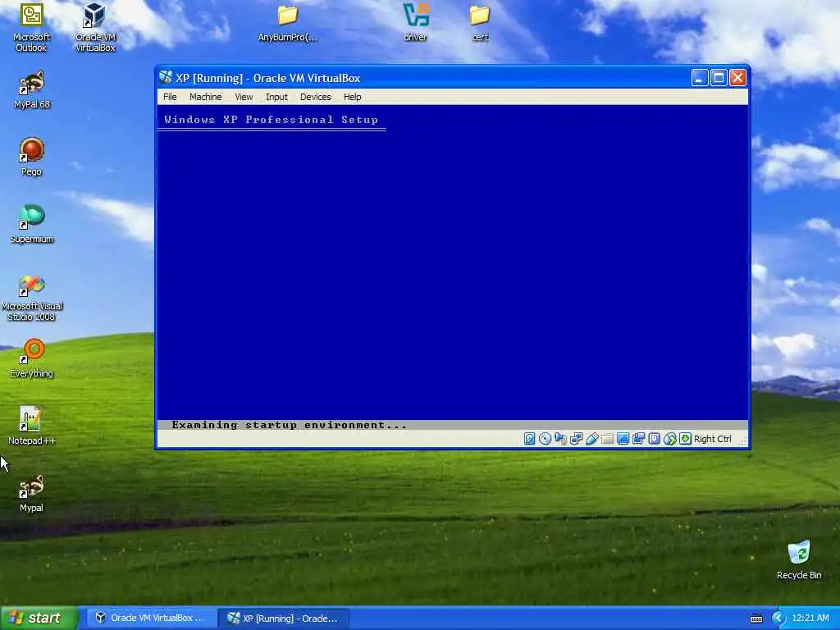
Task: Select the Mypal desktop shortcut
Action: pos(32,493)
